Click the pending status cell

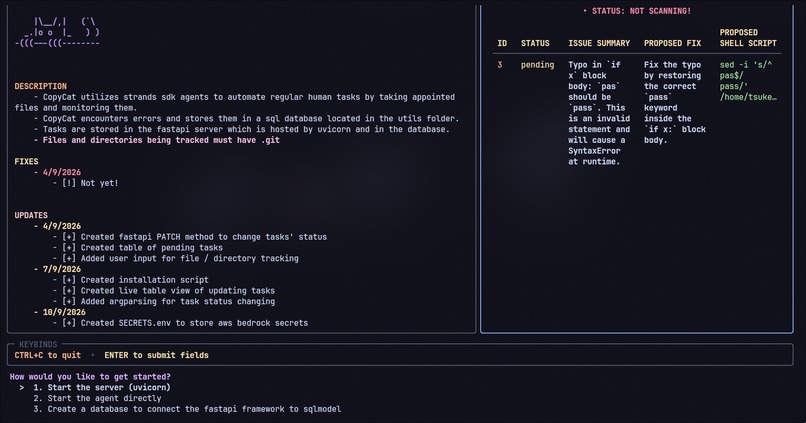(x=537, y=65)
